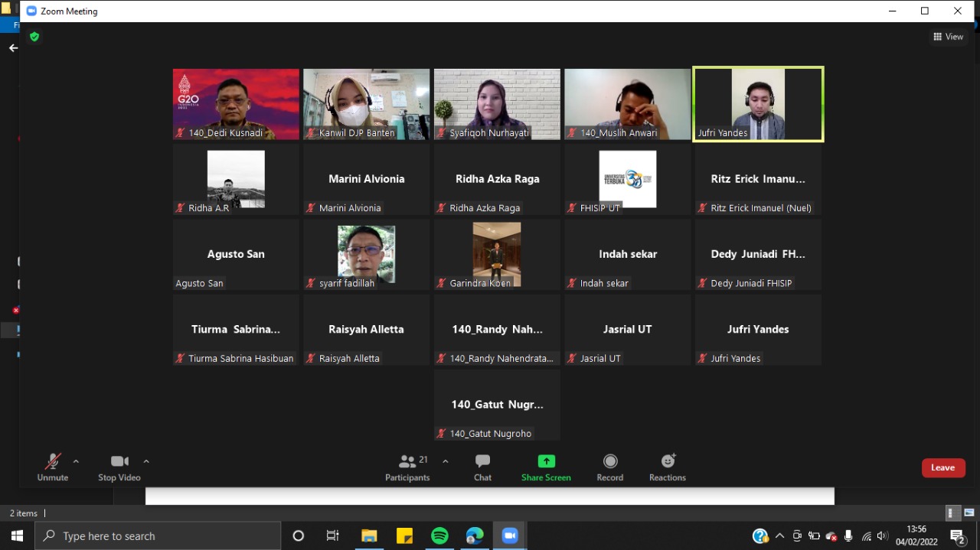The width and height of the screenshot is (980, 550).
Task: Toggle Stop Video camera button
Action: tap(119, 467)
